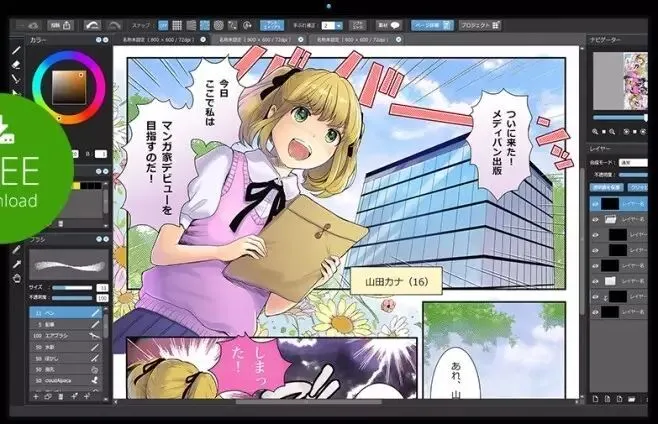The width and height of the screenshot is (658, 424).
Task: Toggle the anti-aliasing button
Action: tap(272, 26)
